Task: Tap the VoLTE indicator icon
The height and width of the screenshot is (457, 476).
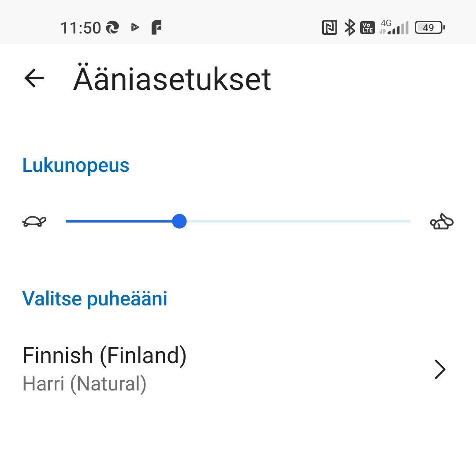Action: point(367,28)
